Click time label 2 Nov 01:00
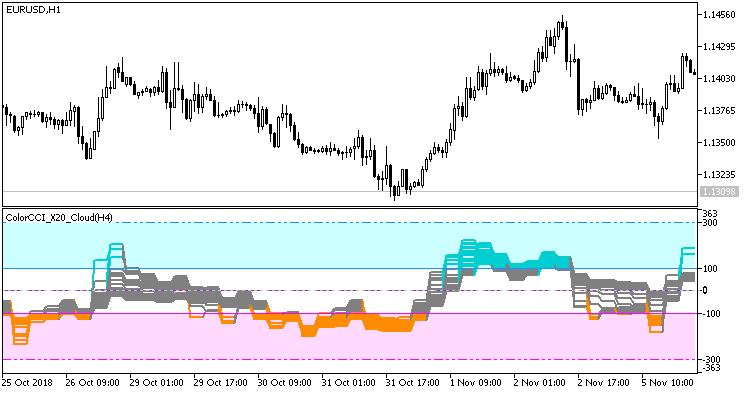The height and width of the screenshot is (394, 750). point(540,383)
